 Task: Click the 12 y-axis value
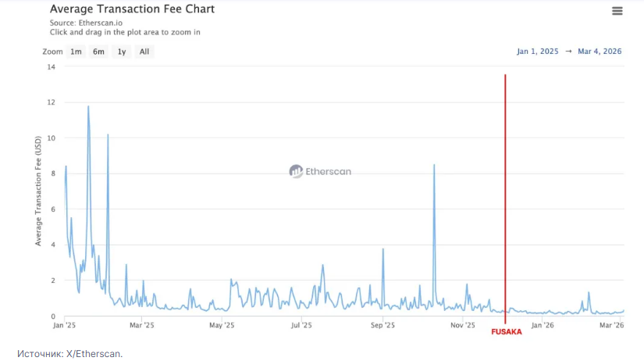(x=51, y=102)
